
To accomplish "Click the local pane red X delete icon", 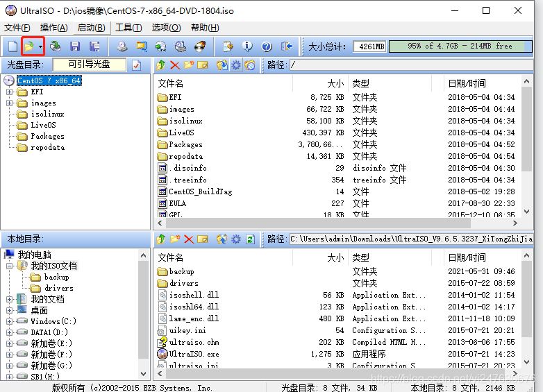I will (x=189, y=239).
